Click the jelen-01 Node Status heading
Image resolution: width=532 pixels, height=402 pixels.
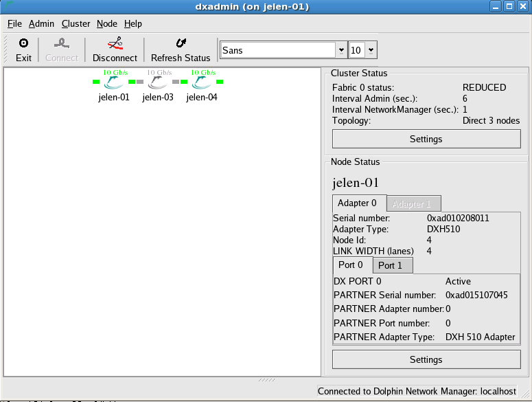pyautogui.click(x=355, y=183)
